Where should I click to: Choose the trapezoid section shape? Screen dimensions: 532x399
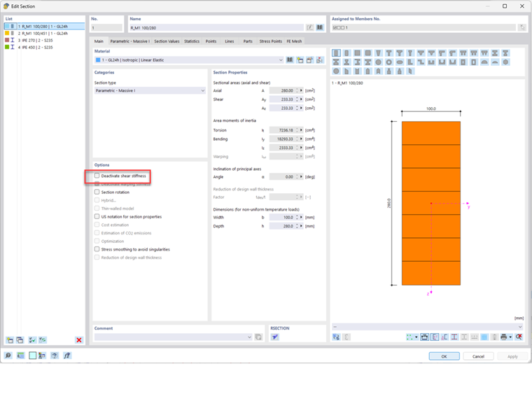click(x=378, y=53)
